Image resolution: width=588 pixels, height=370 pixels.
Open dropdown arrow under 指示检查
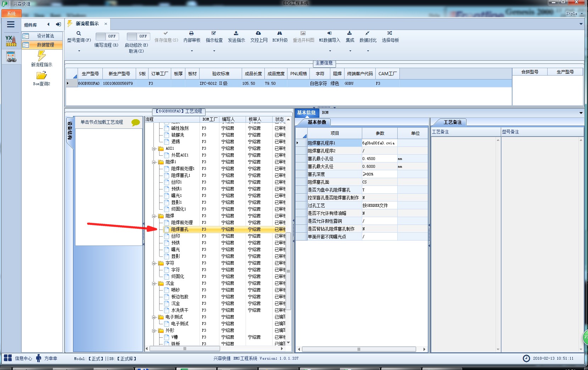[214, 51]
